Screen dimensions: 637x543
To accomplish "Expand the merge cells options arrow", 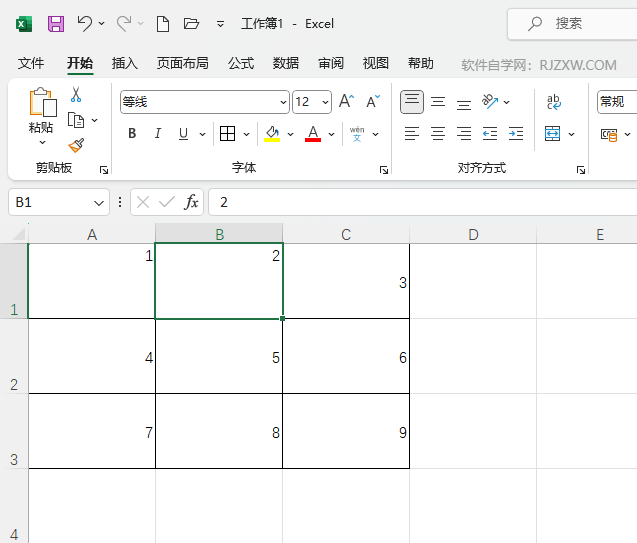I will click(x=571, y=134).
